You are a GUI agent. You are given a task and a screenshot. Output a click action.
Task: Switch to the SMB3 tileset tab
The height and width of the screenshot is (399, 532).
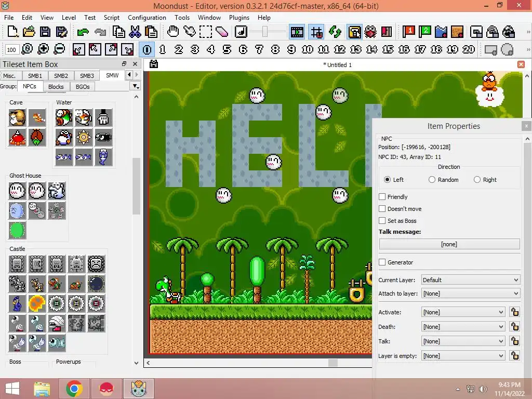tap(87, 76)
